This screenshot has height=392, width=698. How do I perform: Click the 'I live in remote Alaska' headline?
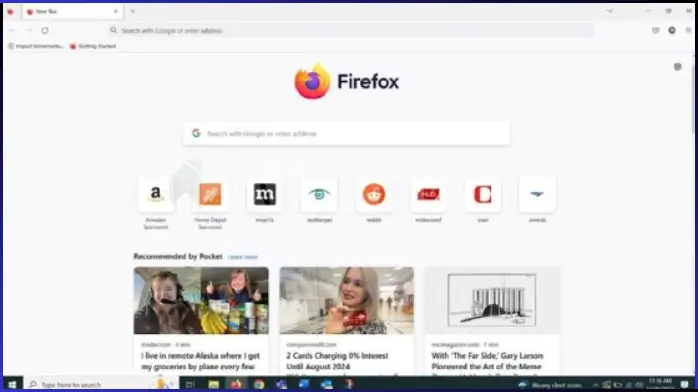pyautogui.click(x=200, y=361)
